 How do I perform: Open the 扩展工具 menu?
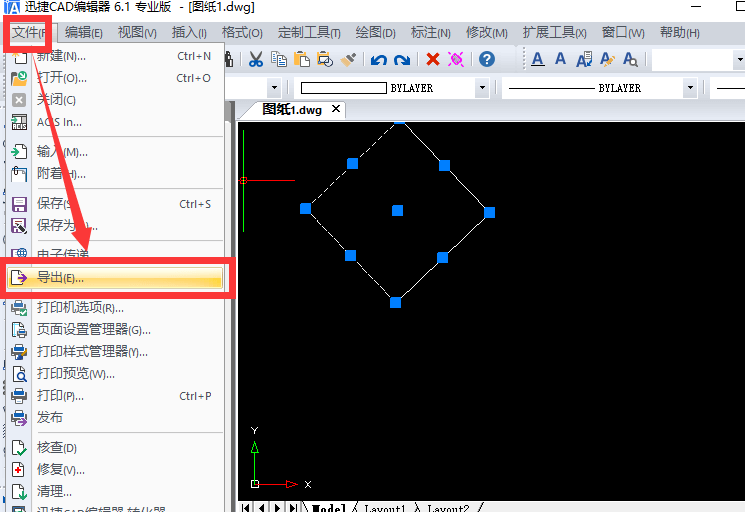click(x=554, y=33)
